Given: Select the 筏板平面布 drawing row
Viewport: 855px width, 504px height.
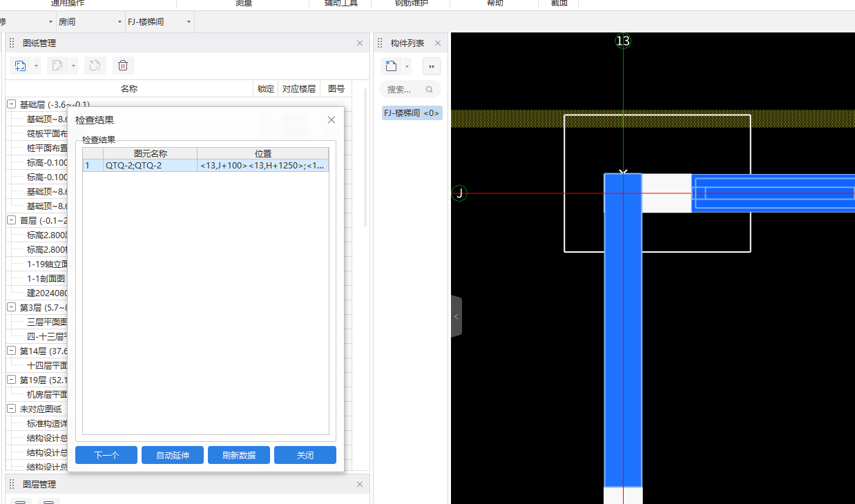Looking at the screenshot, I should pos(47,133).
